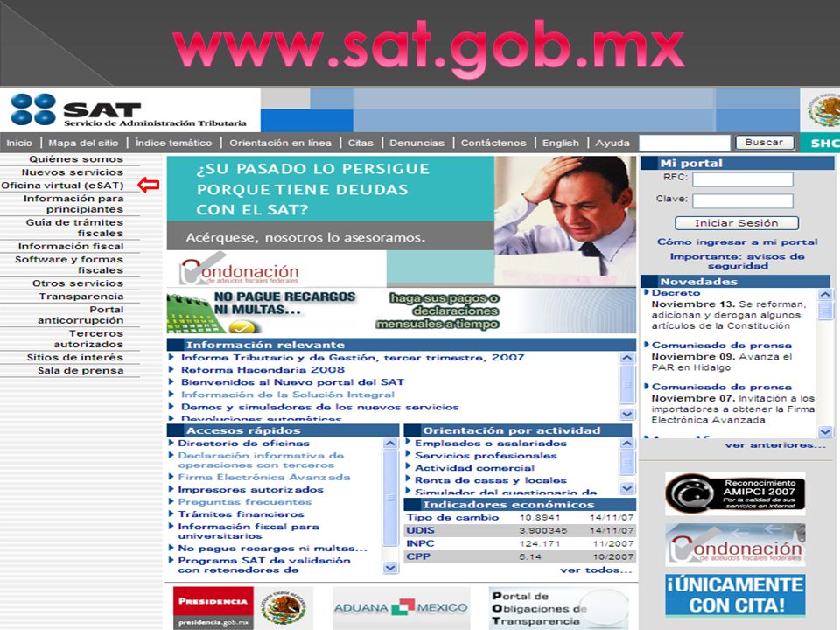Click the Mexican coat of arms emblem in header
This screenshot has width=840, height=630.
click(x=822, y=109)
